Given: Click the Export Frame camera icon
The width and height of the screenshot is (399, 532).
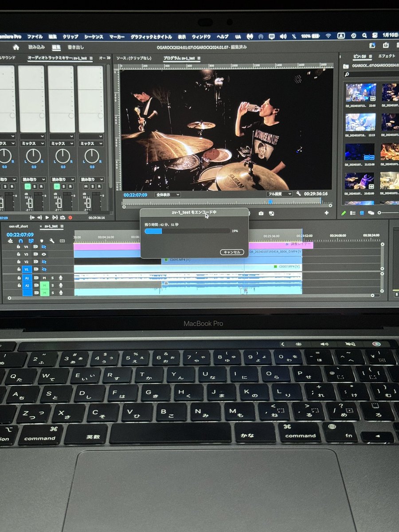Looking at the screenshot, I should pos(261,213).
